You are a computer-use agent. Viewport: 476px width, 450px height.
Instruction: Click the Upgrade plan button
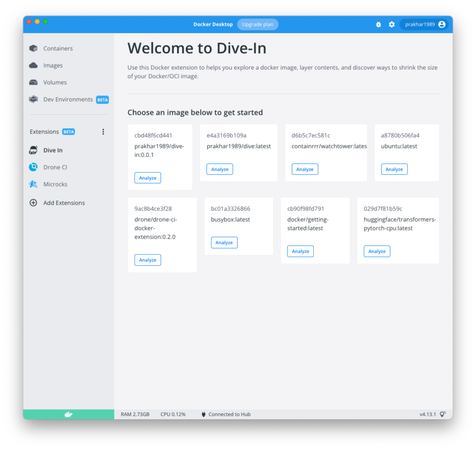tap(257, 24)
